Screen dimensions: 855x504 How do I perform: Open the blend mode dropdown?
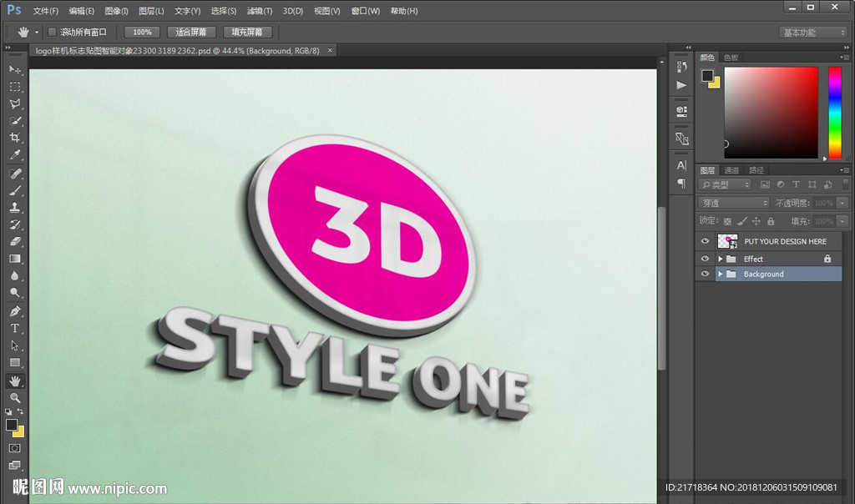(734, 203)
